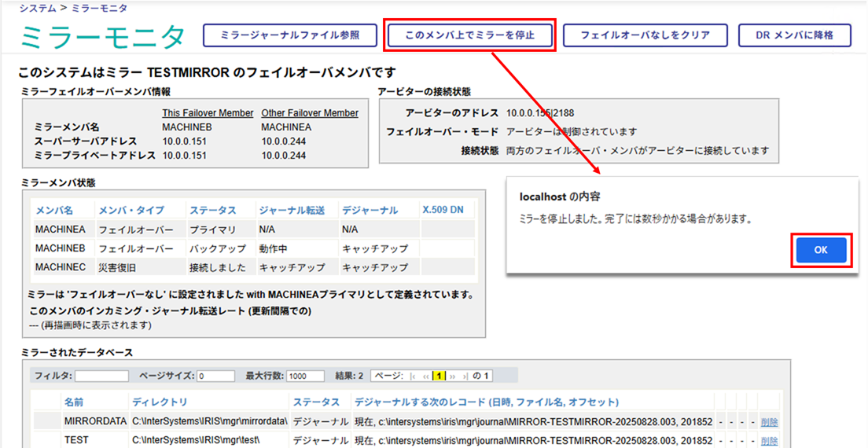Select page 1 in the pager

pos(440,376)
